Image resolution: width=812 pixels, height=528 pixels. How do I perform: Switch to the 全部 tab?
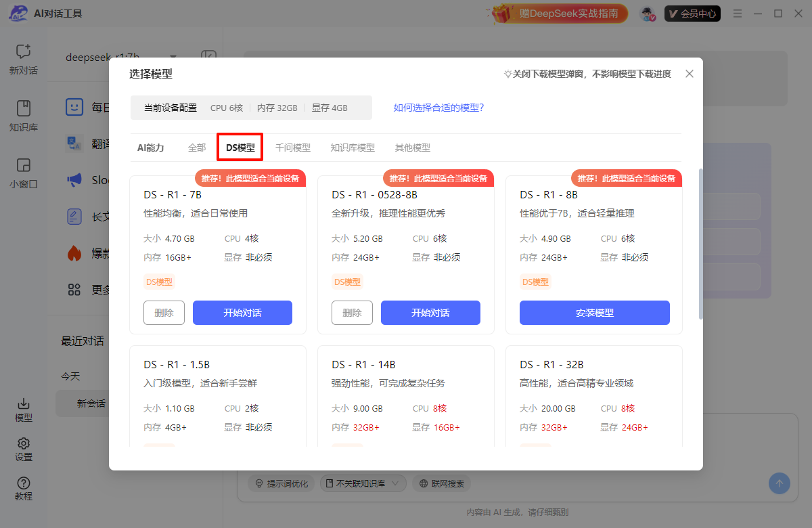pyautogui.click(x=197, y=148)
